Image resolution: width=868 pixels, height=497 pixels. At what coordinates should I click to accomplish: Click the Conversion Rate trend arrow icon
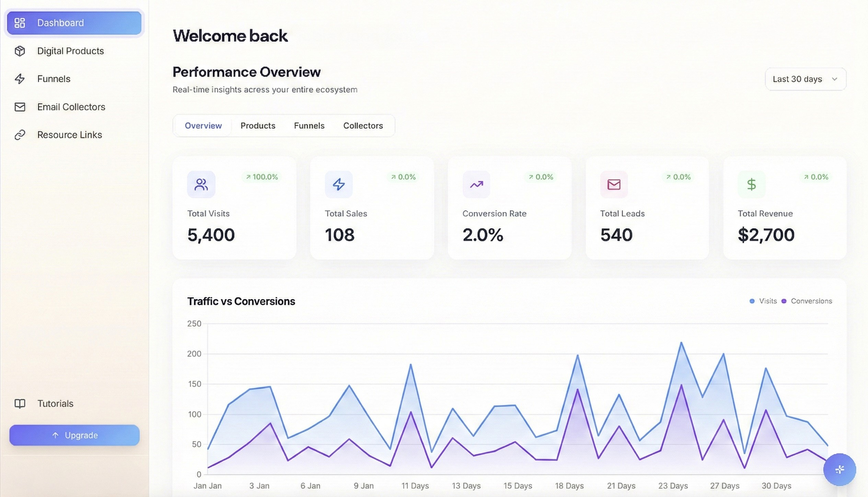(476, 184)
